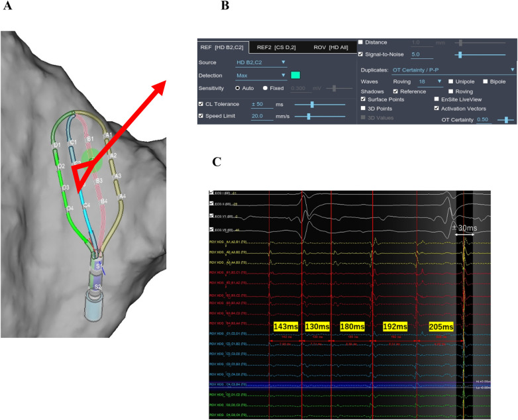
Task: Adjust the OT Certainty slider
Action: tap(506, 121)
